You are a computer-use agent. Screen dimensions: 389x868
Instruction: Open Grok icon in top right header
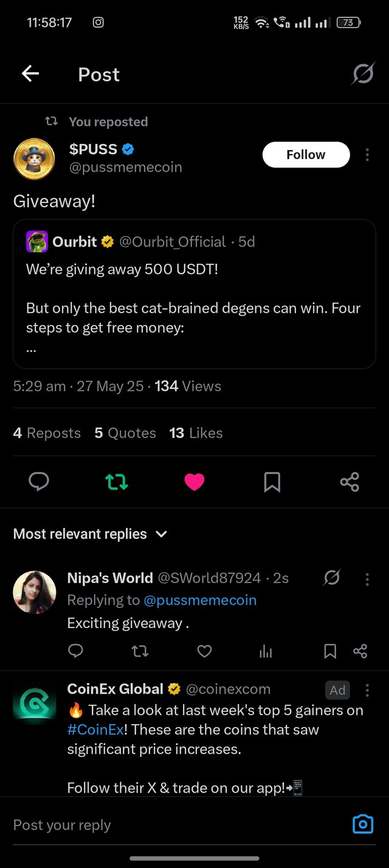coord(363,74)
